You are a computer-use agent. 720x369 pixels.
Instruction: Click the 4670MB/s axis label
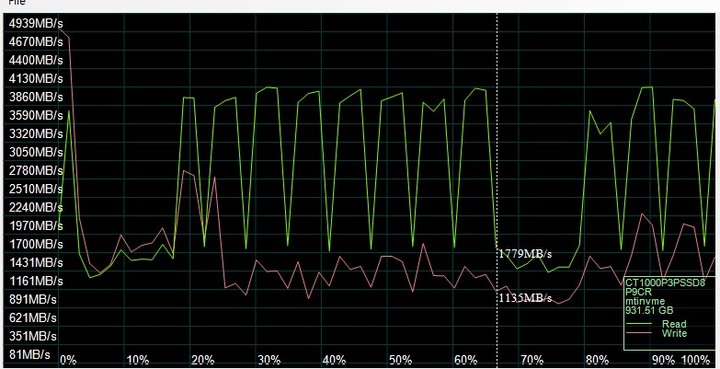[x=35, y=41]
